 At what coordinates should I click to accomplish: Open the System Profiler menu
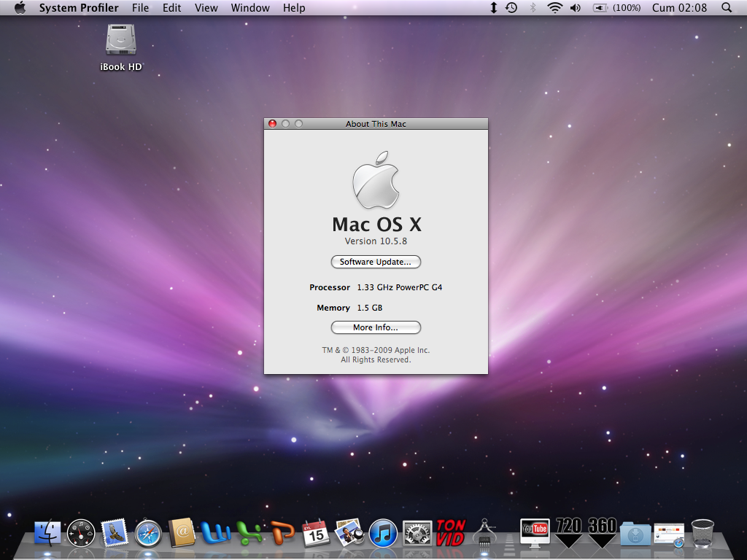tap(79, 7)
